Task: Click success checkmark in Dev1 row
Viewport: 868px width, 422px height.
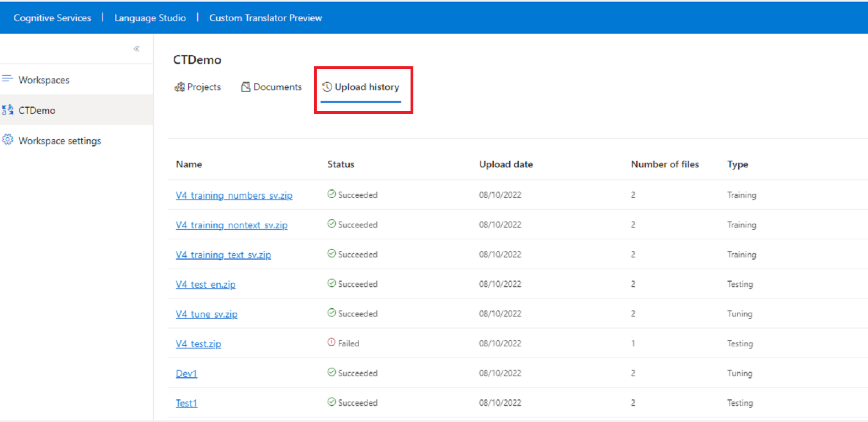Action: (332, 372)
